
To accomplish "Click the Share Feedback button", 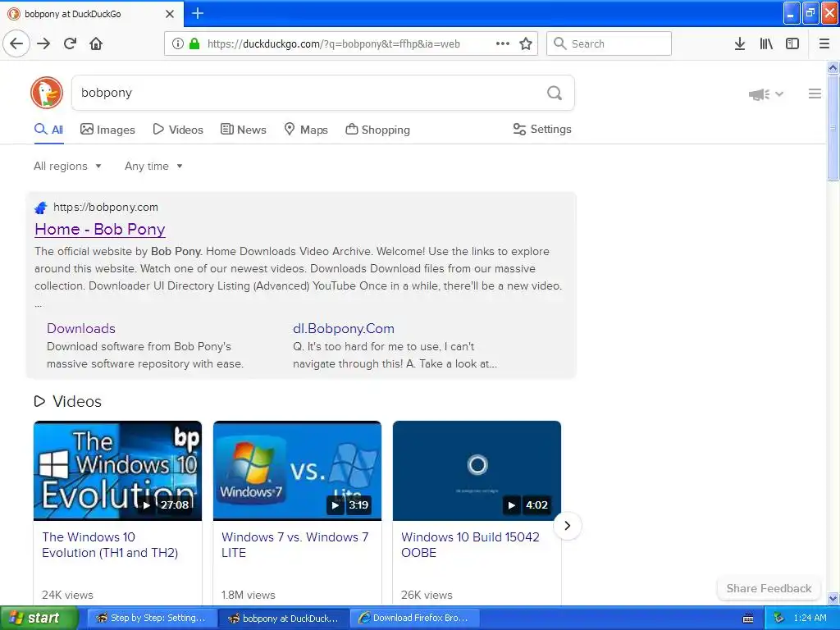I will tap(769, 588).
